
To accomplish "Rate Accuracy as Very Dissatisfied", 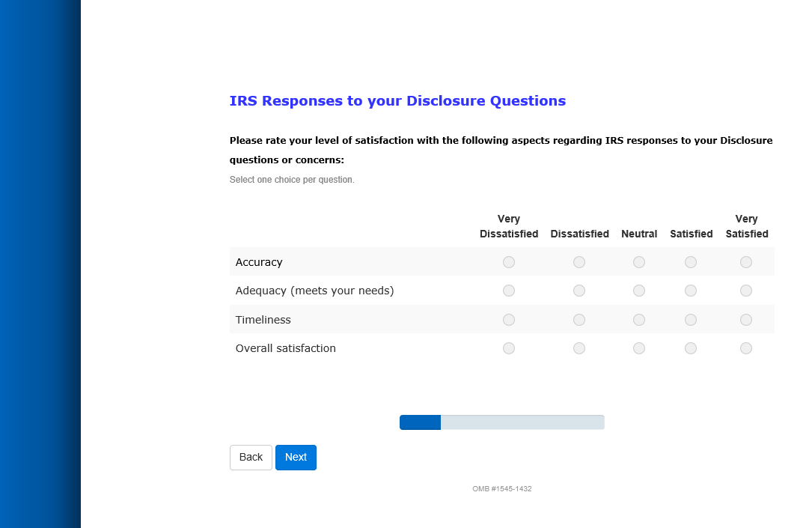I will (x=509, y=262).
